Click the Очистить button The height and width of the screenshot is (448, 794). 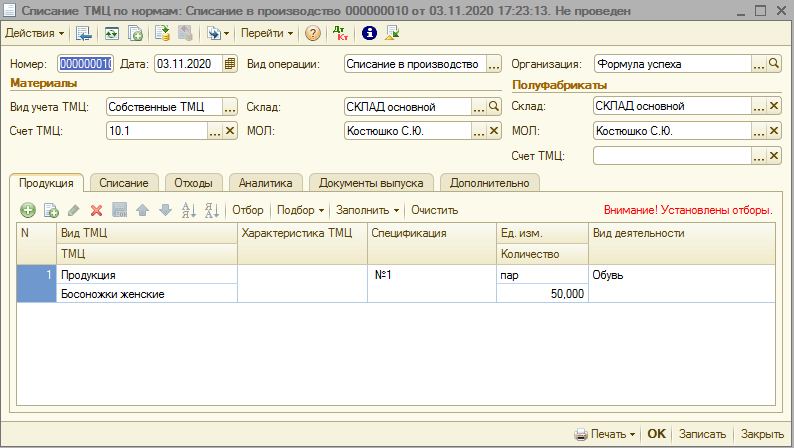click(x=434, y=210)
